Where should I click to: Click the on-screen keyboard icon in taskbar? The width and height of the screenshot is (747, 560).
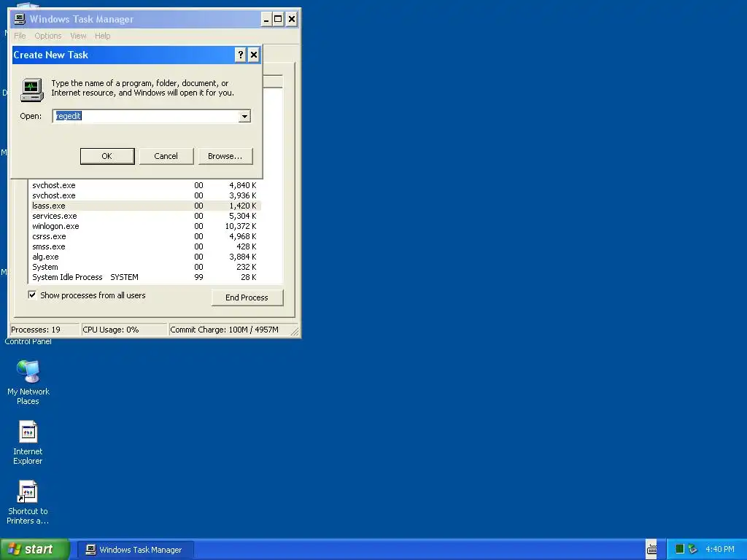click(x=651, y=549)
